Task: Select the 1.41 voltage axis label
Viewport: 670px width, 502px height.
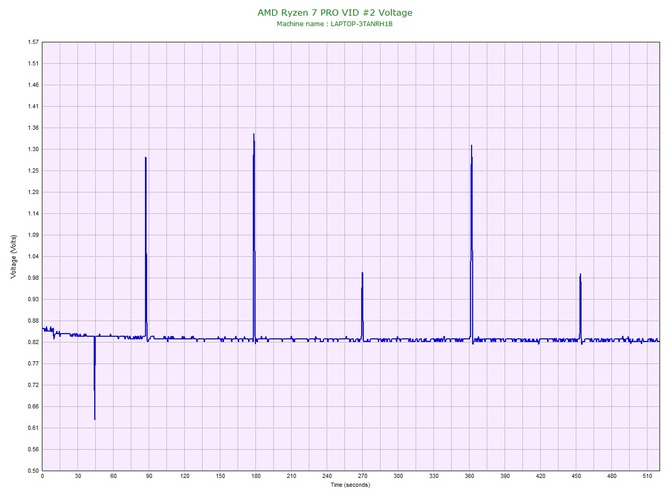Action: [33, 106]
